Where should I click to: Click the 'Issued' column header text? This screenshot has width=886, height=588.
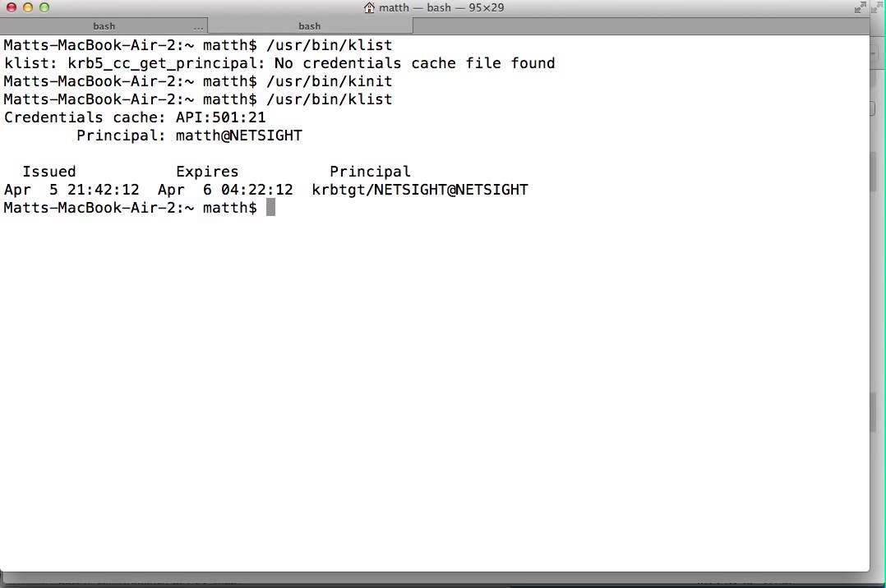(x=49, y=172)
